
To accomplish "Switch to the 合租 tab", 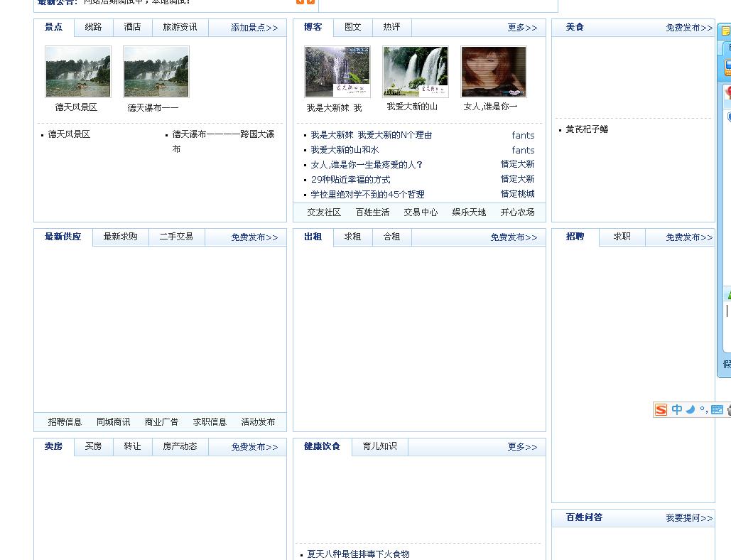I will (x=391, y=237).
